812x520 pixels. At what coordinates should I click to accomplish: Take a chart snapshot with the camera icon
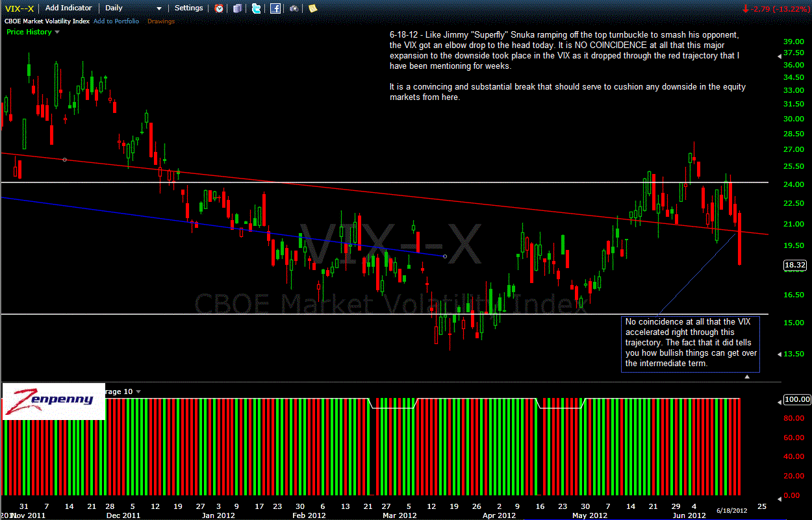(x=294, y=8)
